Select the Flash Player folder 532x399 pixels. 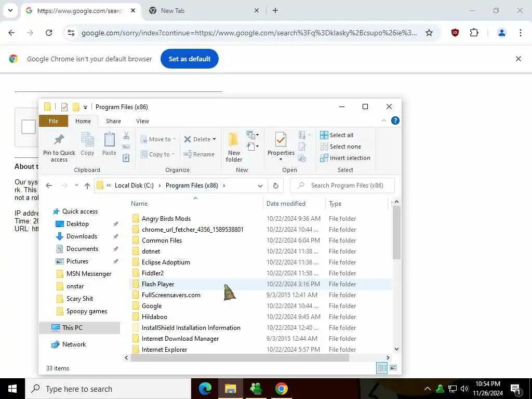coord(158,284)
